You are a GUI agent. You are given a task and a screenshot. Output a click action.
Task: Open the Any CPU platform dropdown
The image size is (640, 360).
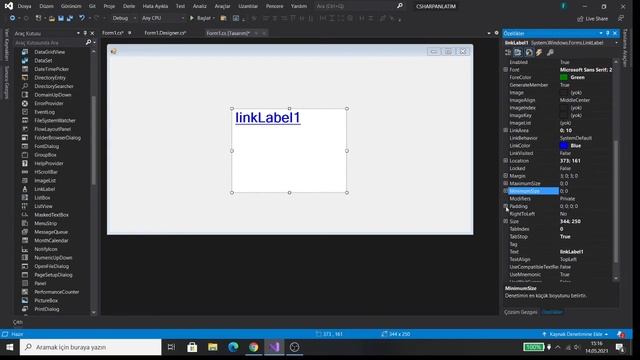(163, 18)
